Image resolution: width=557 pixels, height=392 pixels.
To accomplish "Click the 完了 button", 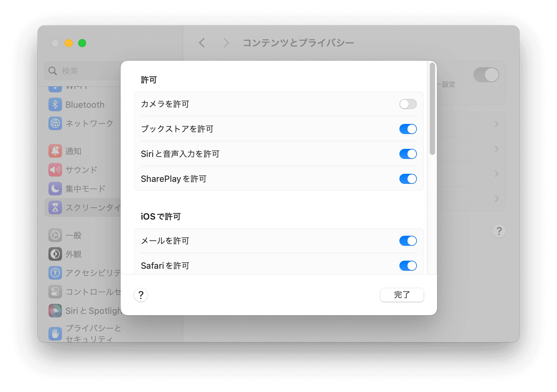I will (402, 295).
